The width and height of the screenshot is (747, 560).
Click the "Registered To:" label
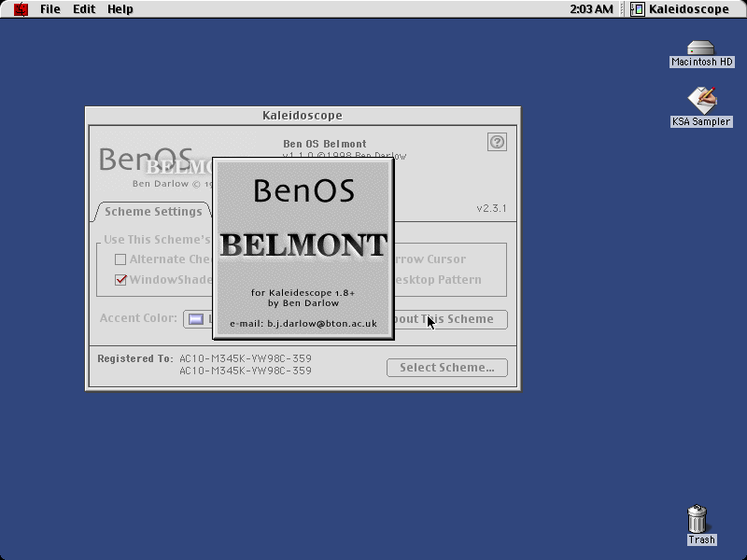point(135,358)
